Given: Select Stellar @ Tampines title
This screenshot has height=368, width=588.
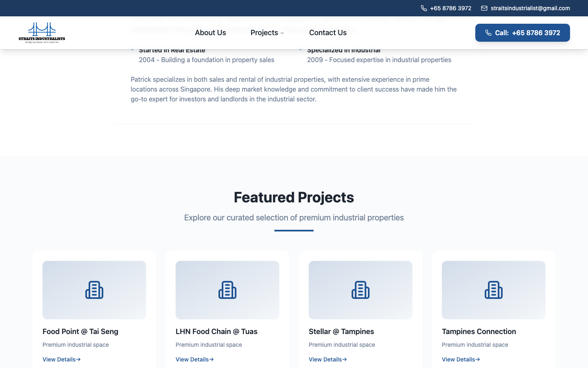Looking at the screenshot, I should pos(341,332).
